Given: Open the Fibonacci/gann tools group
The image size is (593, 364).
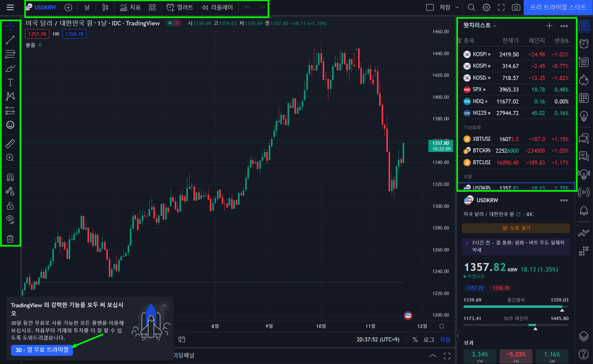Looking at the screenshot, I should pos(10,54).
